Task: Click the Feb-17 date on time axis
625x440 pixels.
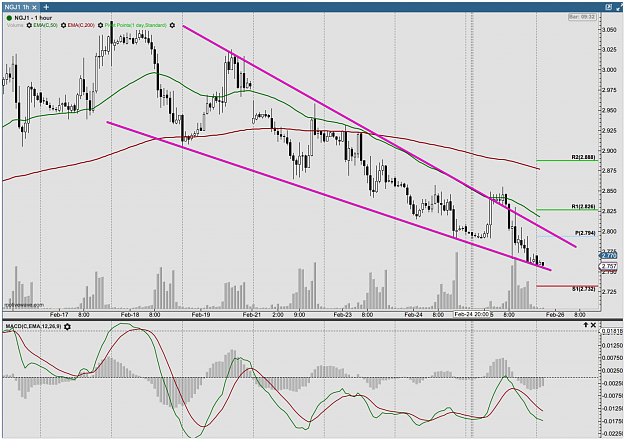Action: pyautogui.click(x=59, y=315)
